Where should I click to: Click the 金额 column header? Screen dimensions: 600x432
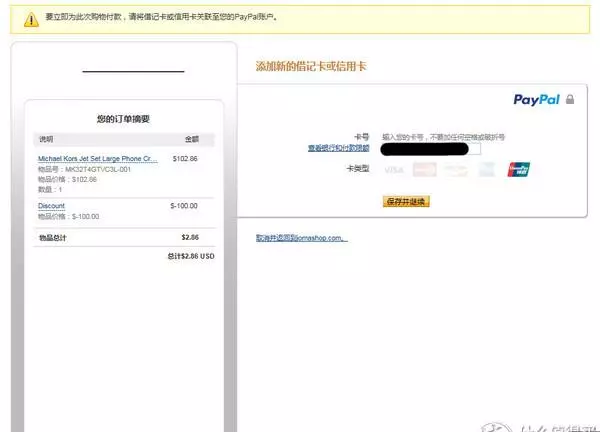click(192, 139)
